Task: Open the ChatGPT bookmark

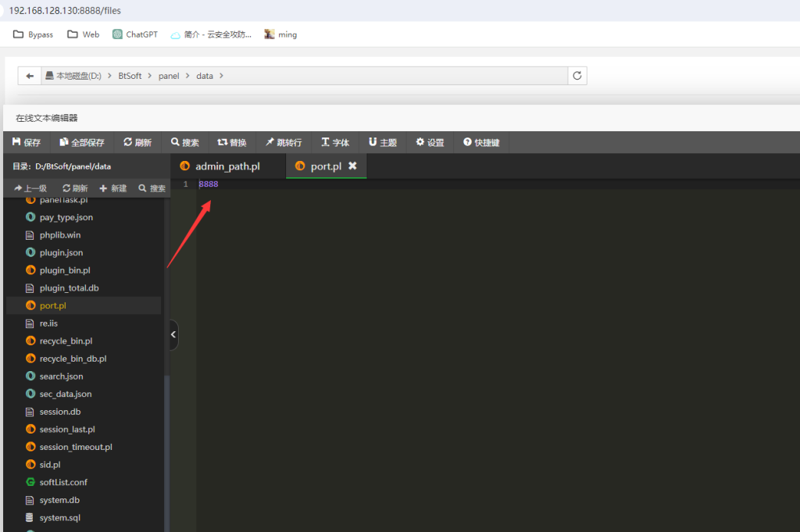Action: 135,34
